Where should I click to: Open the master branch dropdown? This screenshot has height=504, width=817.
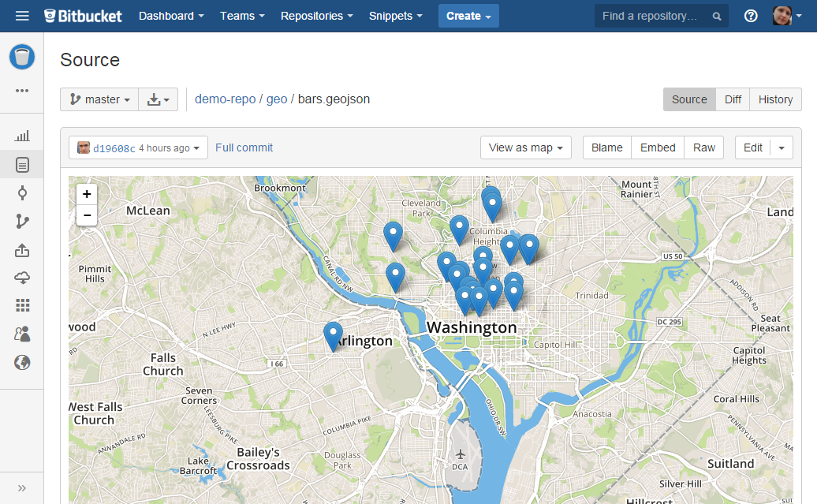point(99,99)
